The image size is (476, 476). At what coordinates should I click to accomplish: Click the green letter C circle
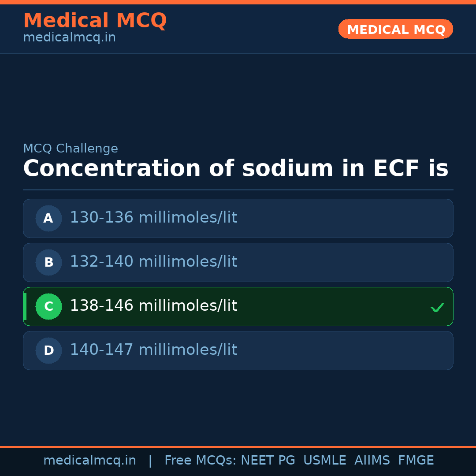pyautogui.click(x=48, y=306)
